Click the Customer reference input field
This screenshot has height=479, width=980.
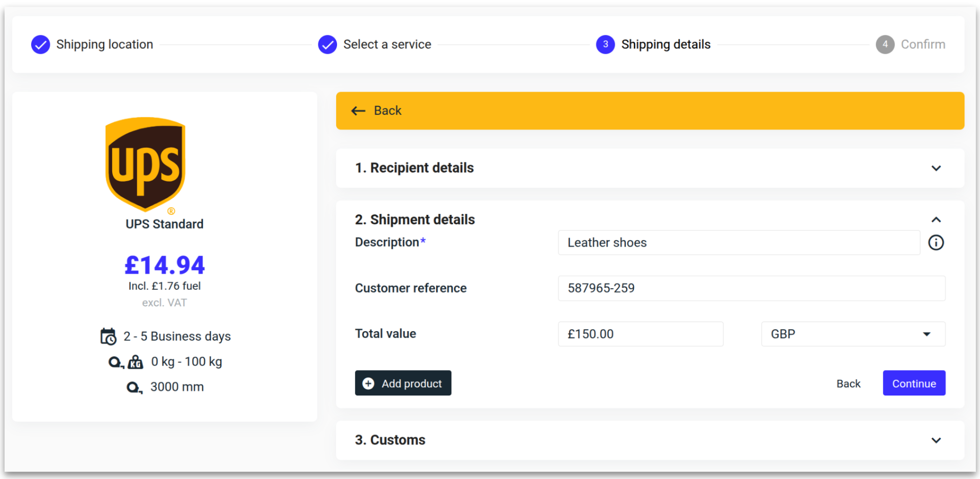tap(751, 288)
